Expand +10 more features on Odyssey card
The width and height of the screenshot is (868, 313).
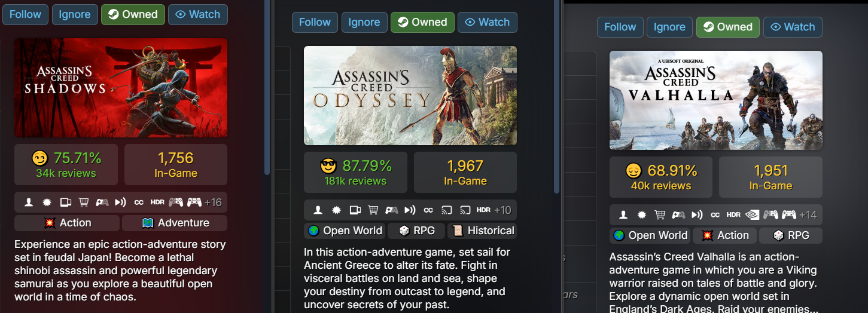point(502,210)
